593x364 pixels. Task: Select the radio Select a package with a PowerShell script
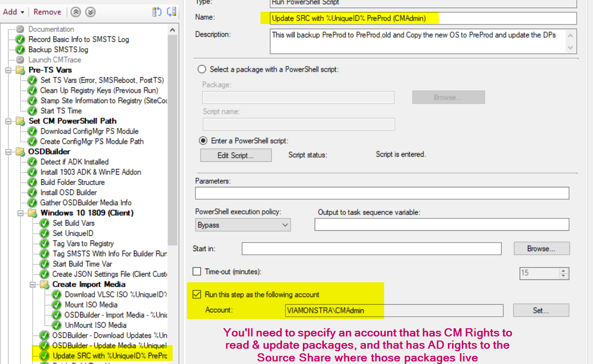click(202, 69)
